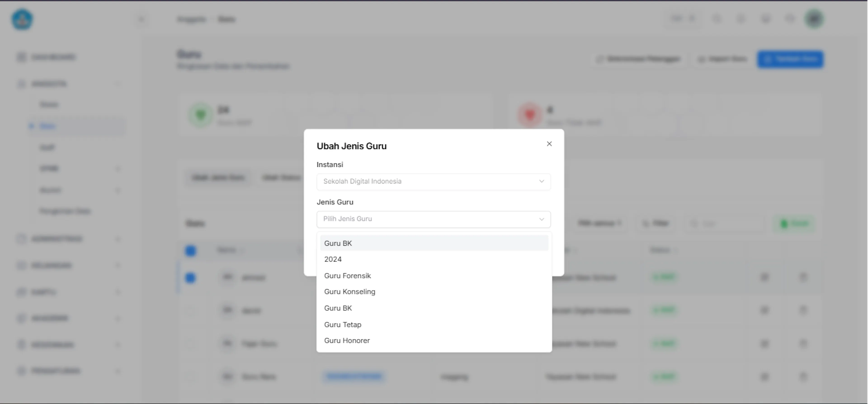
Task: Click the app logo in the sidebar header
Action: tap(22, 19)
